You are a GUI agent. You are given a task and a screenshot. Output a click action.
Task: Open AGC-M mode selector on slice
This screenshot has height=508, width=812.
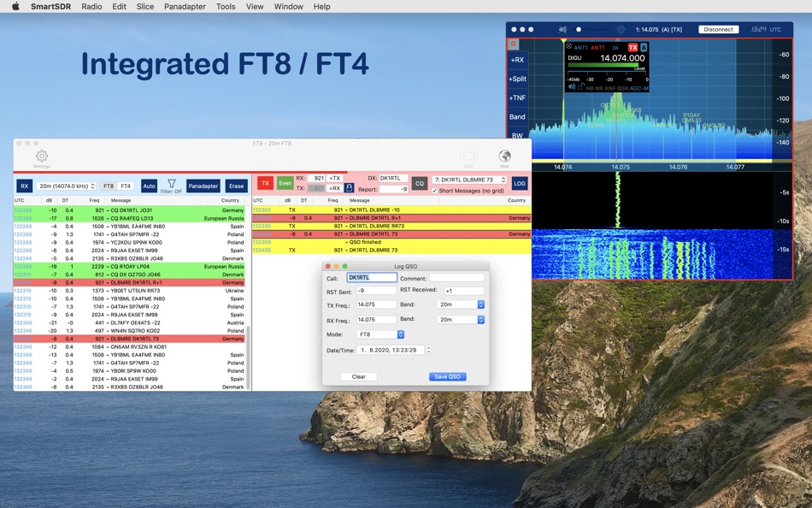[639, 88]
